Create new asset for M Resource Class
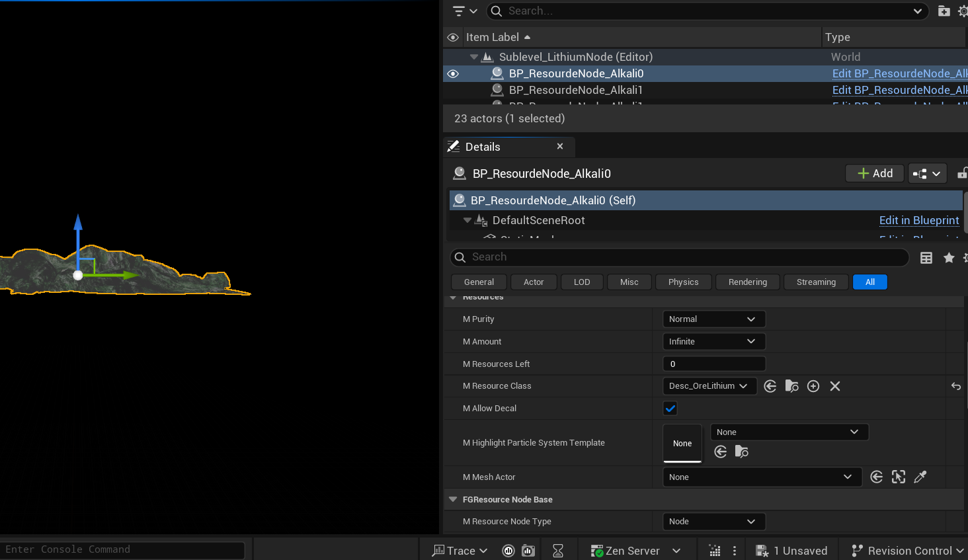Viewport: 968px width, 560px height. 813,386
